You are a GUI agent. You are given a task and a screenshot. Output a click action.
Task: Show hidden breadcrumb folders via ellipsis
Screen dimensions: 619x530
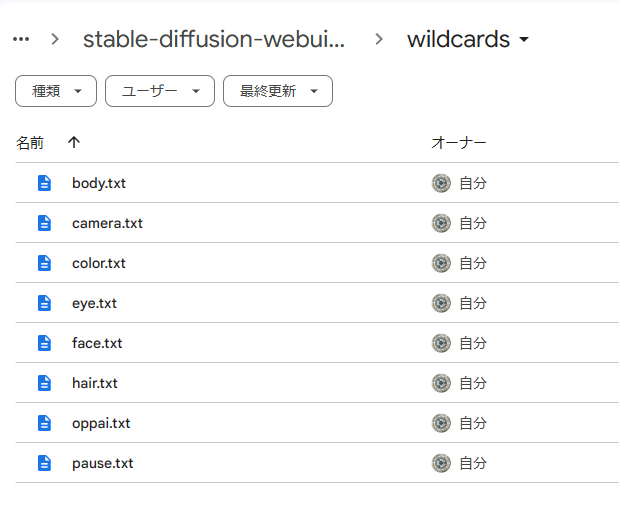click(21, 39)
